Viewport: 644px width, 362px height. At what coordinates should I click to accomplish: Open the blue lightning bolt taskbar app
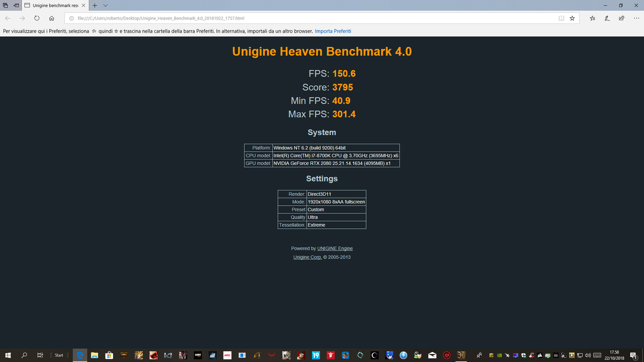pos(403,355)
